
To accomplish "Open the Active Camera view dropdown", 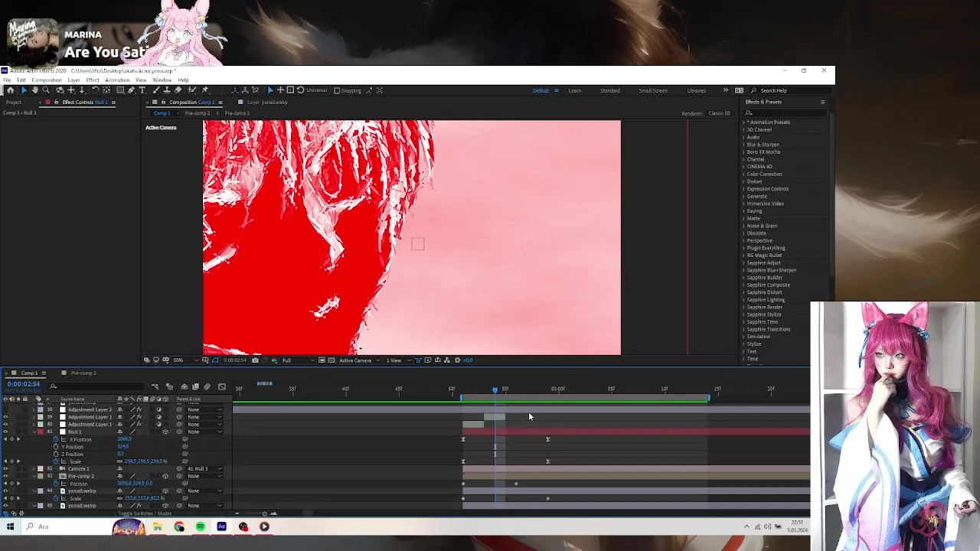I will [358, 360].
